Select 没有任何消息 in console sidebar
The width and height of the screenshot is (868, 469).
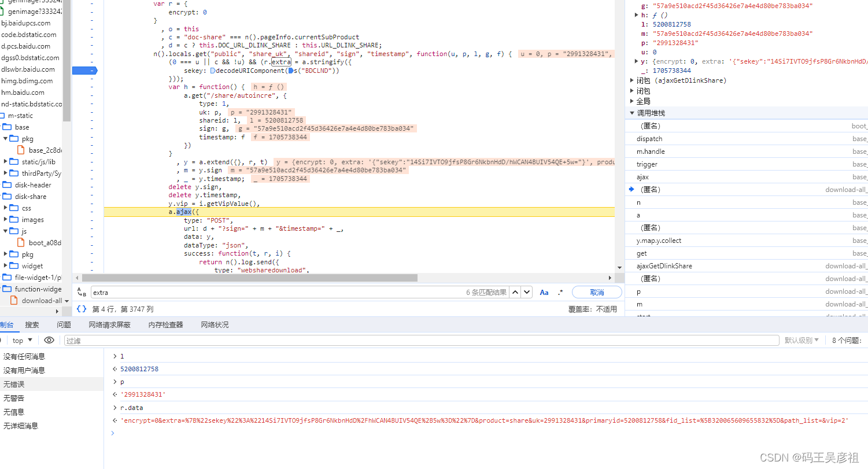[52, 357]
